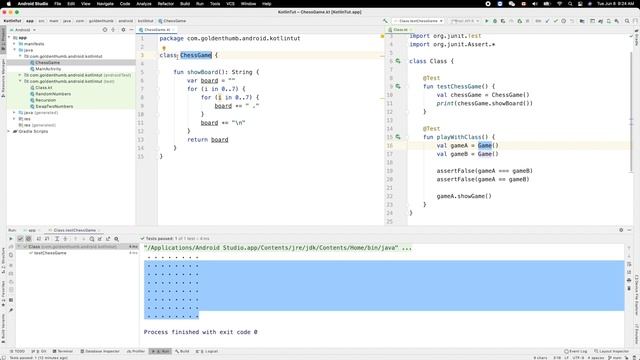Open Build tool window

pos(182,351)
